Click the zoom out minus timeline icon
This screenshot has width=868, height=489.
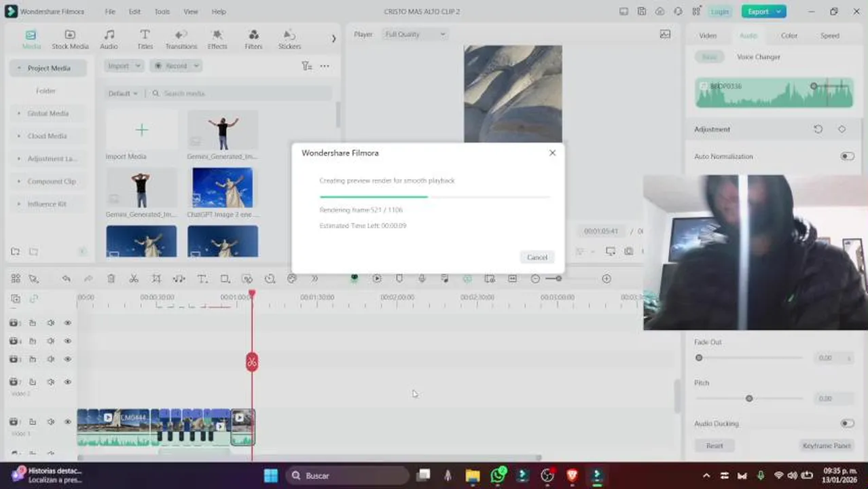(535, 278)
